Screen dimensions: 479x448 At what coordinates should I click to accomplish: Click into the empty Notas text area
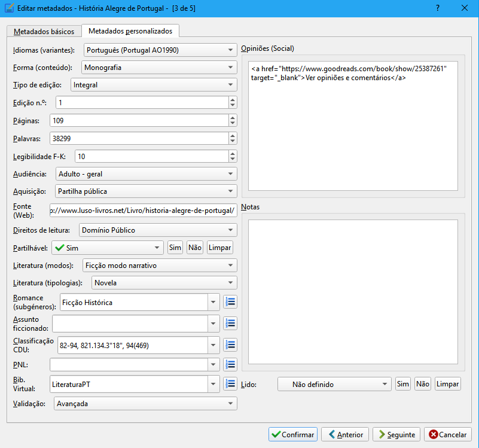(353, 292)
